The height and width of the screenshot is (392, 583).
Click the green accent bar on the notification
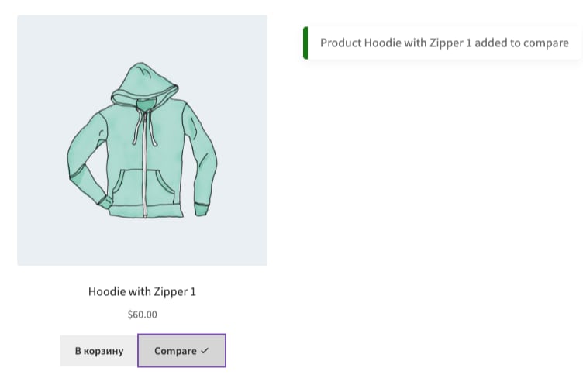[x=305, y=43]
